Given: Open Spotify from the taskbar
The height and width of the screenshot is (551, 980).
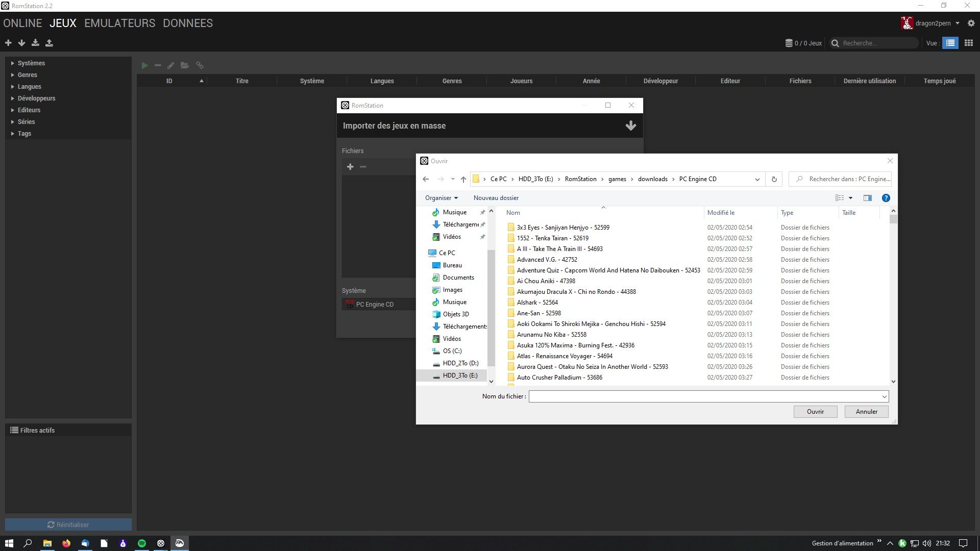Looking at the screenshot, I should pos(142,543).
